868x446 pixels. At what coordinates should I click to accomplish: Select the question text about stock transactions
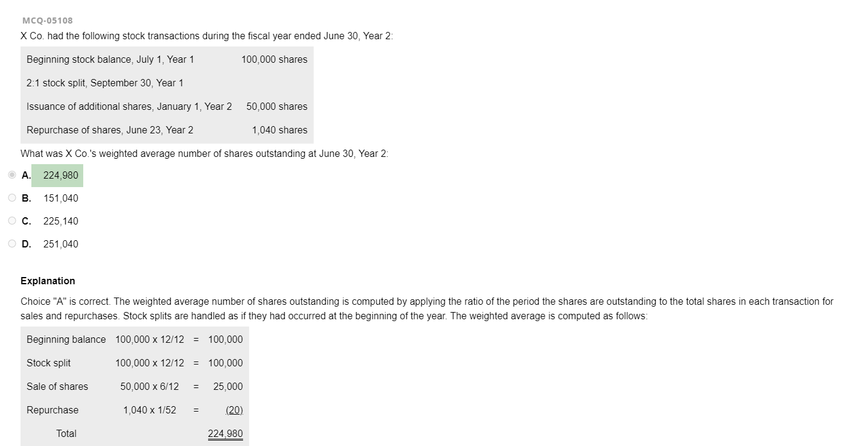point(205,36)
